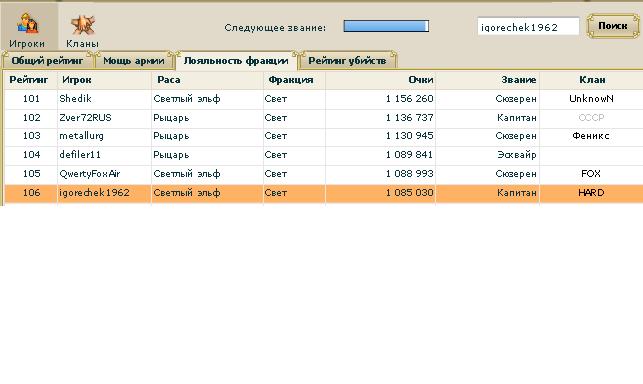Select highlighted player igorechek1962 row
This screenshot has height=384, width=643.
[x=324, y=193]
